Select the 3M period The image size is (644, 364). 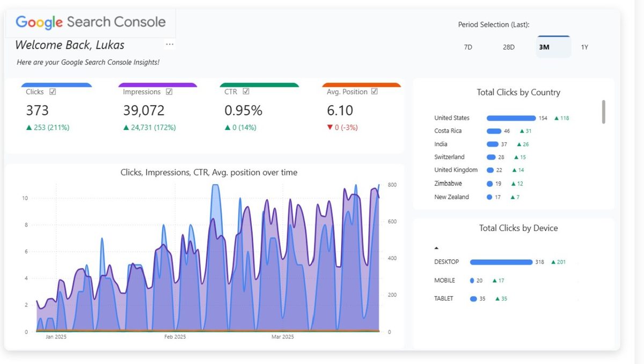point(553,47)
